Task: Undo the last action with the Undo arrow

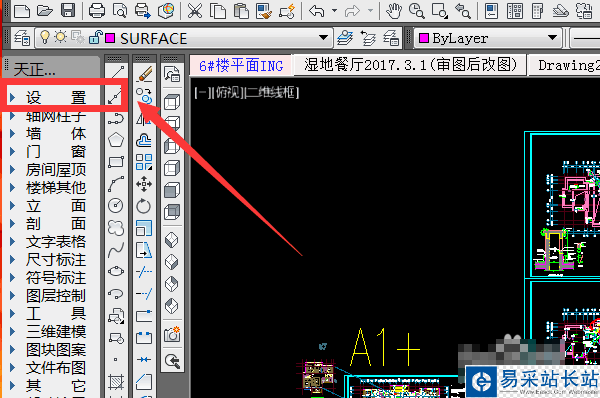Action: click(x=317, y=11)
